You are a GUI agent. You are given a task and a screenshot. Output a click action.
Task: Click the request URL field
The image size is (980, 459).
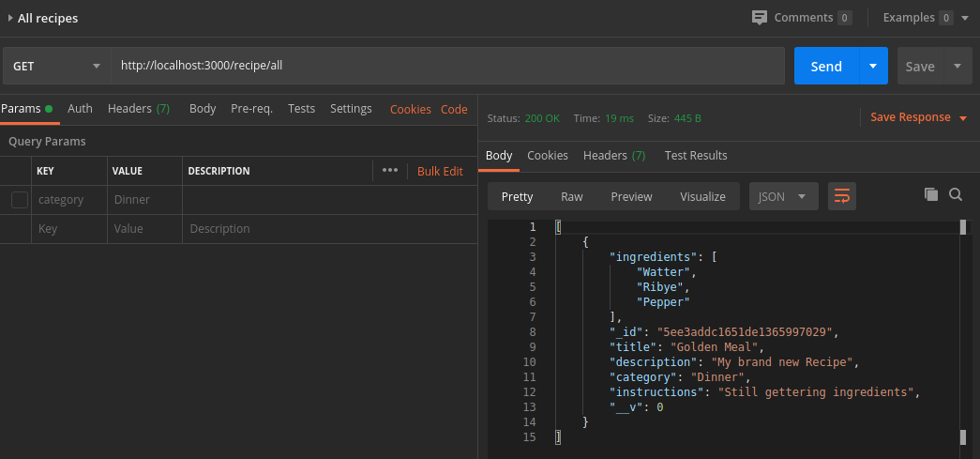tap(447, 66)
